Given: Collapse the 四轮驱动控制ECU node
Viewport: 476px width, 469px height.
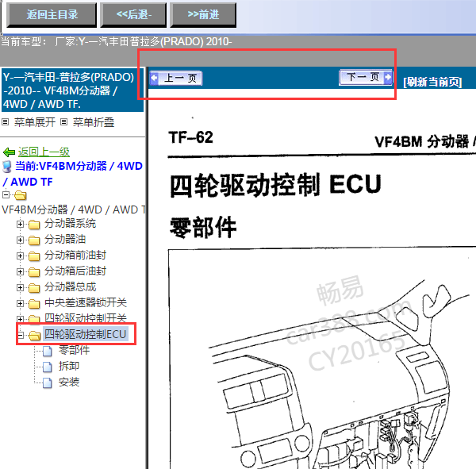Looking at the screenshot, I should pos(20,335).
